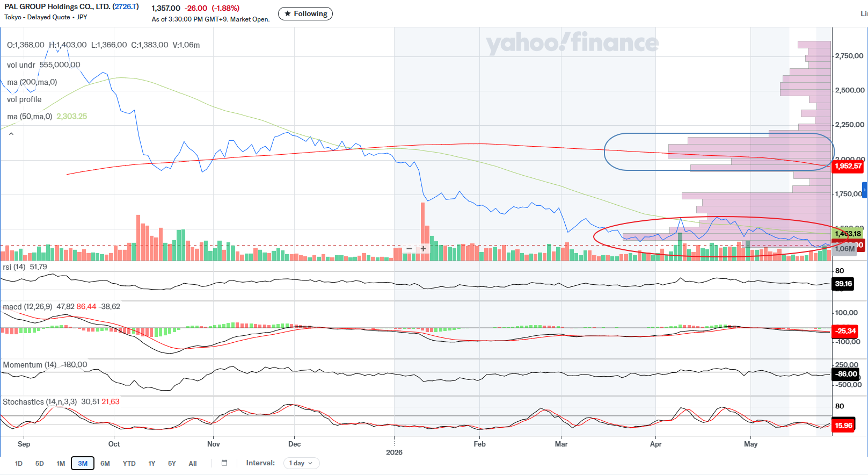Click the Mar date axis label
868x475 pixels.
tap(561, 444)
